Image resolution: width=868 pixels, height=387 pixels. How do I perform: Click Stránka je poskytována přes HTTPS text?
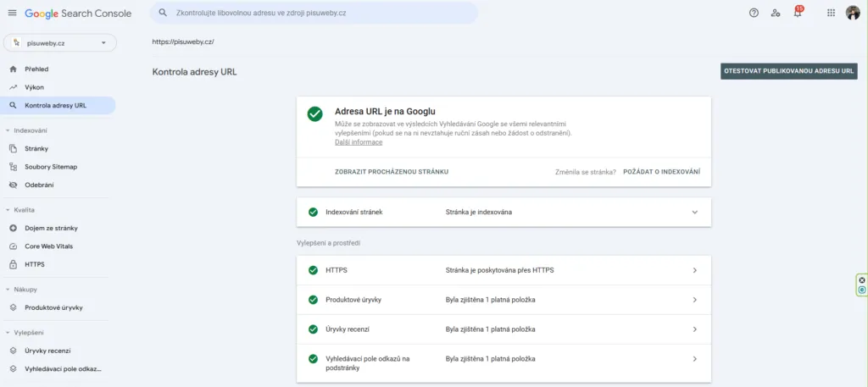[500, 270]
